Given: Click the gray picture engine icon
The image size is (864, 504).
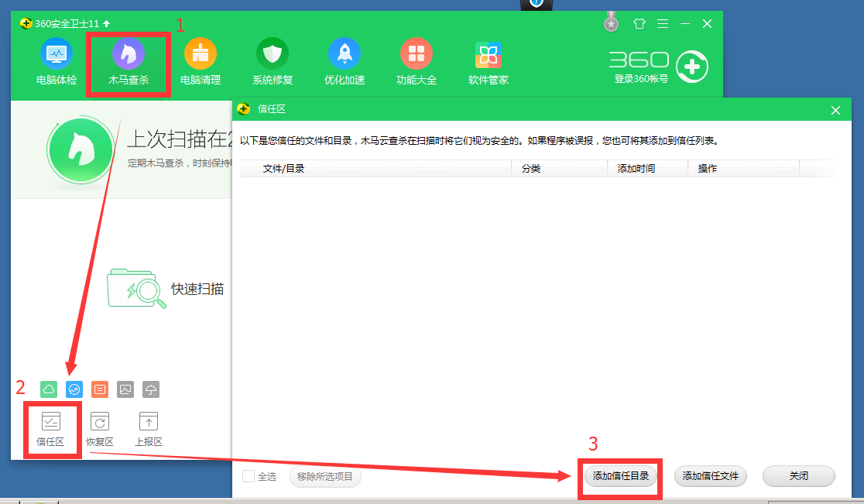Looking at the screenshot, I should pos(125,389).
